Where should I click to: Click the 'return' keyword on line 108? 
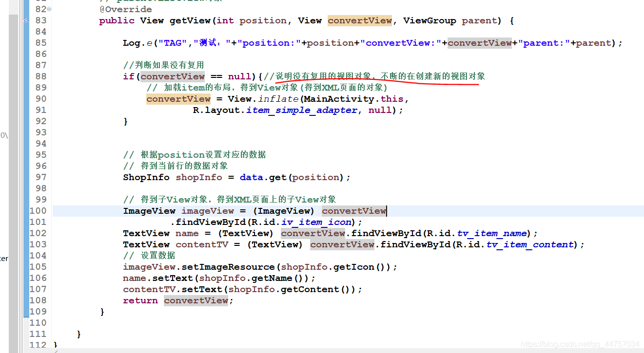pyautogui.click(x=140, y=300)
